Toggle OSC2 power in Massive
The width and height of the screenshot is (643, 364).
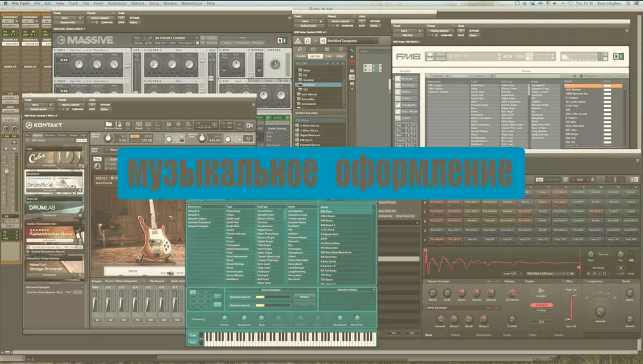pos(56,81)
